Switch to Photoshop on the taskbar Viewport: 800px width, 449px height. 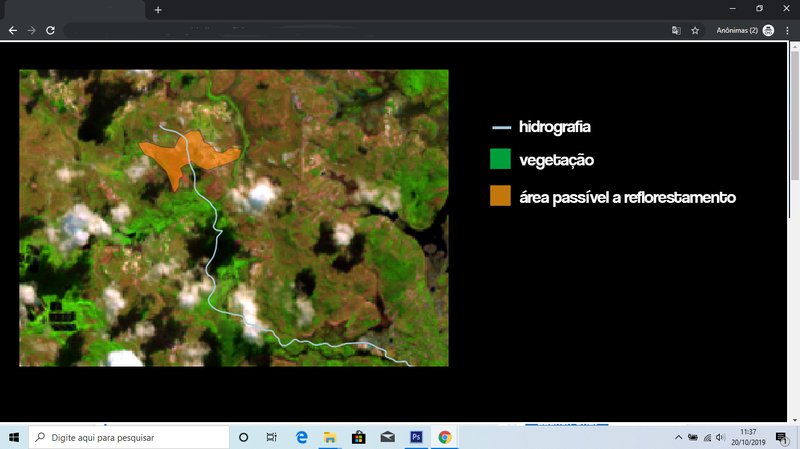point(416,437)
